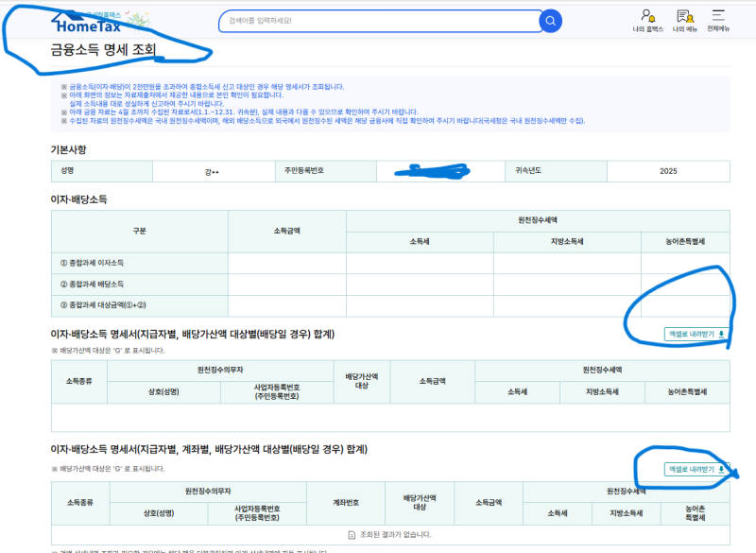
Task: Click 소득세 header in 이자·배당소득 summary table
Action: (x=420, y=242)
